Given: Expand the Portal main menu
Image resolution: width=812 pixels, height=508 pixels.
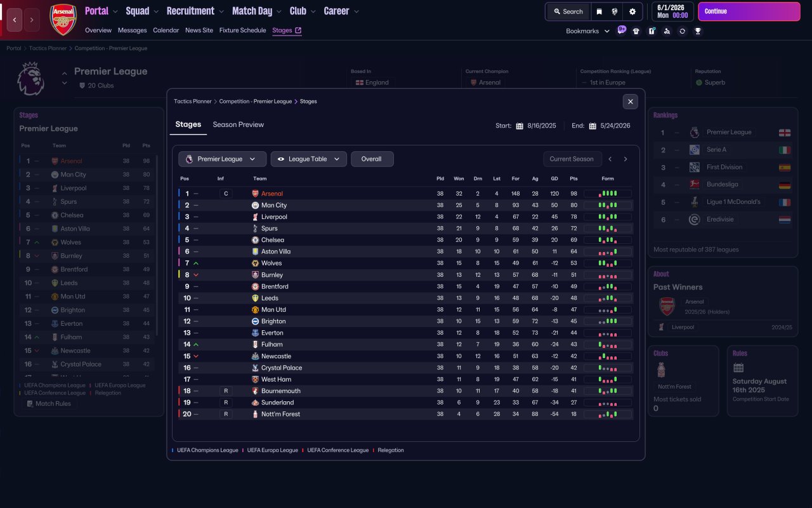Looking at the screenshot, I should (x=101, y=11).
